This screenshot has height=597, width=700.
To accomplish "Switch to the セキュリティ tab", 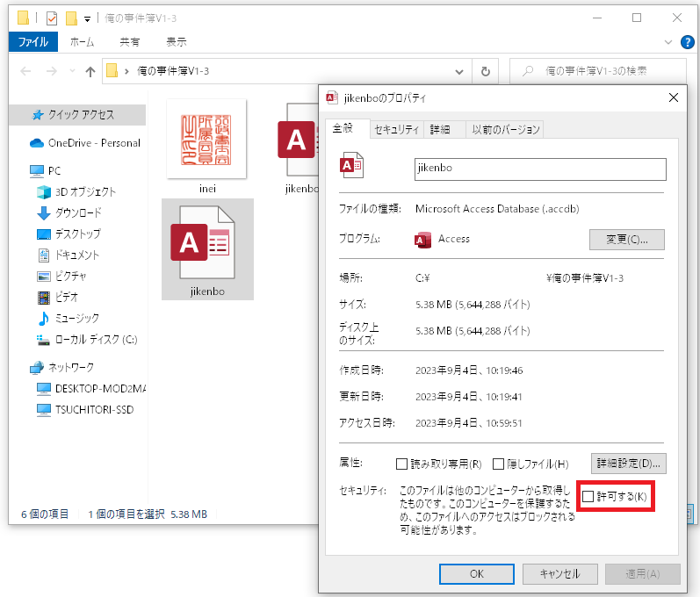I will 396,130.
